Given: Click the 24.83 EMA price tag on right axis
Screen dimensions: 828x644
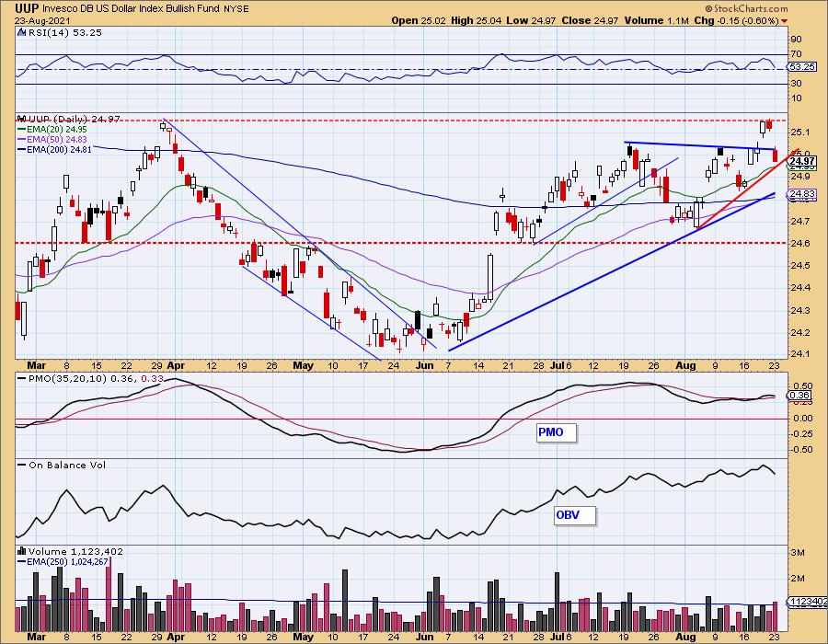Looking at the screenshot, I should click(801, 194).
